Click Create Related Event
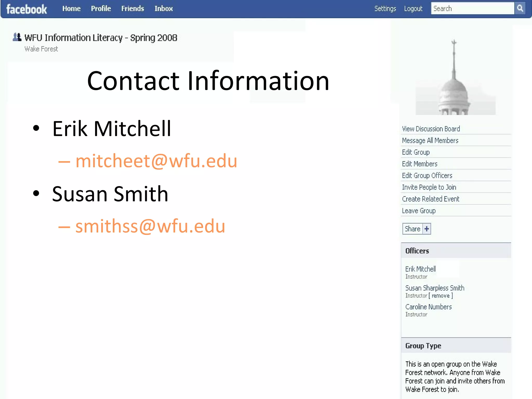Screen dimensions: 532x399 (x=430, y=199)
